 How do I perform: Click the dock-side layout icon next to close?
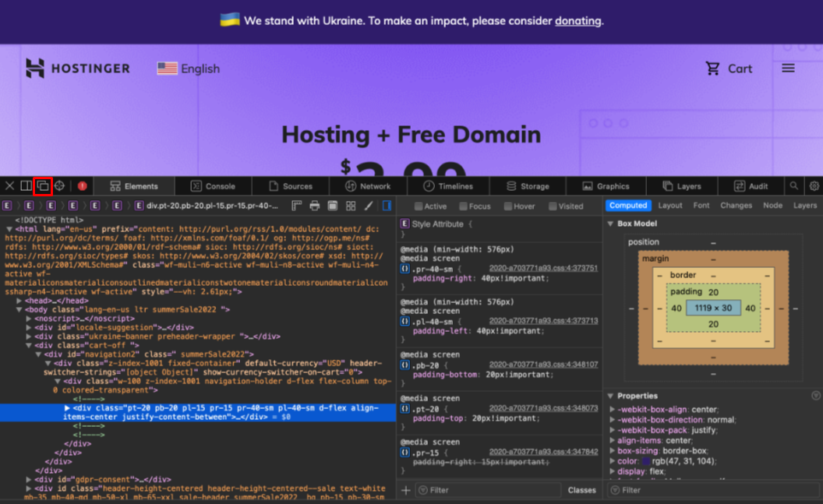point(28,185)
